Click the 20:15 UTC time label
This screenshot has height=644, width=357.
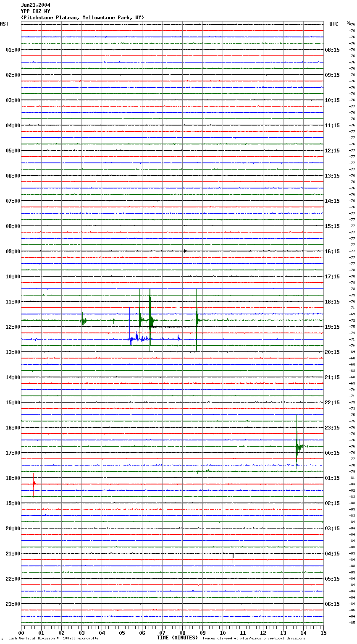coord(332,352)
